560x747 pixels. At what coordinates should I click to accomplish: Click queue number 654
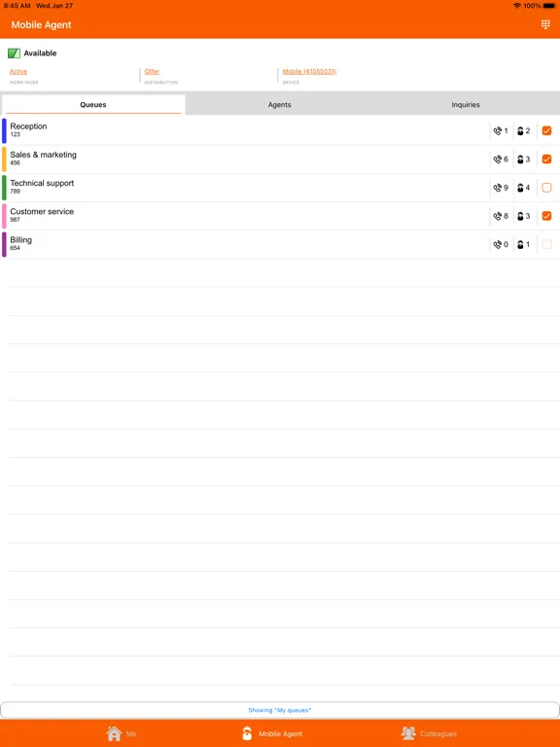click(16, 248)
